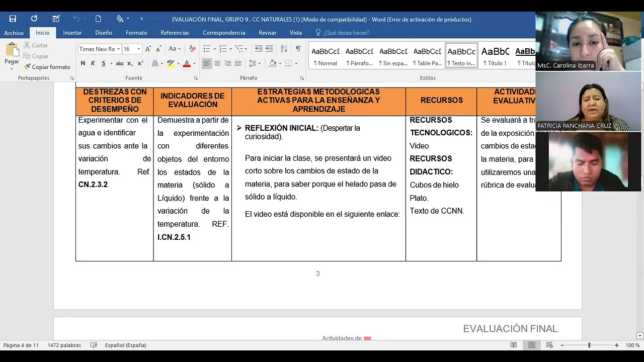Align text to the right
The height and width of the screenshot is (362, 644).
click(x=227, y=63)
